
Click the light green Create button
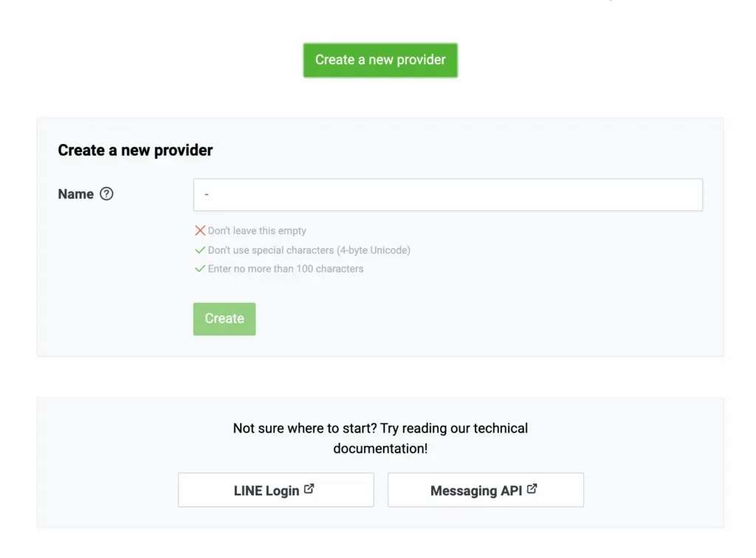tap(224, 319)
